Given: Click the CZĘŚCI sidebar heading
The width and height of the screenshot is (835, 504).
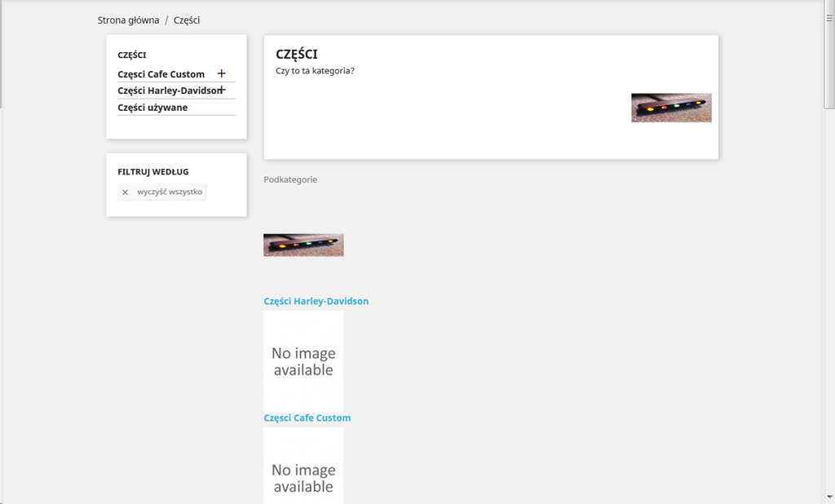Looking at the screenshot, I should click(x=131, y=55).
